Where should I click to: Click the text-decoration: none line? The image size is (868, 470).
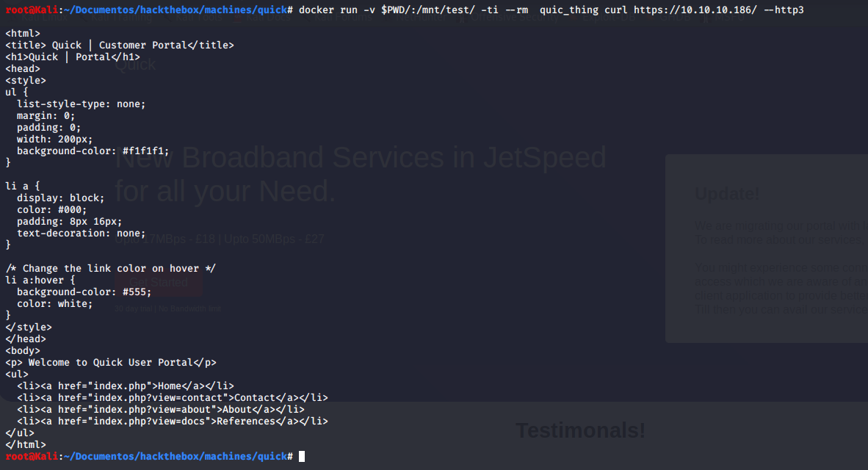[81, 234]
